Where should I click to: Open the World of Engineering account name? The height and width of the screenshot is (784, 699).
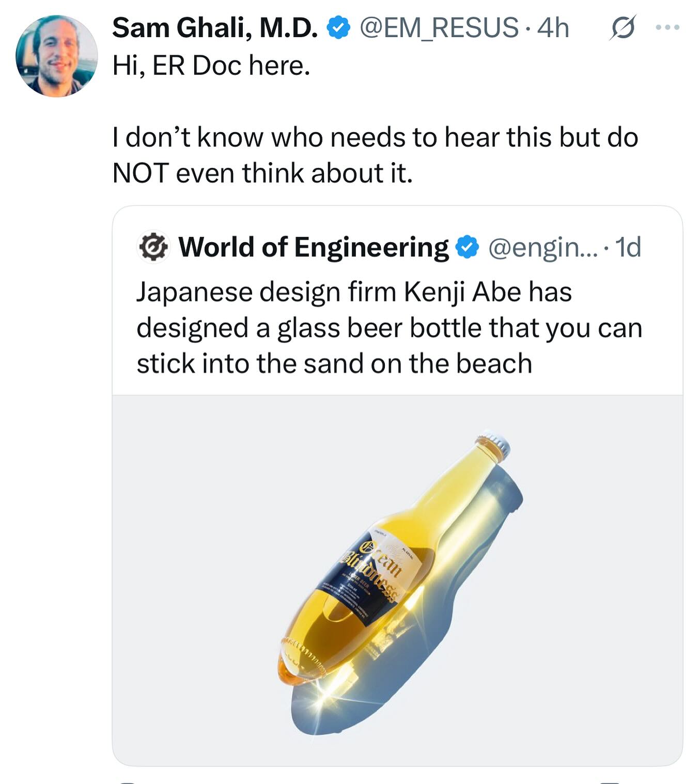pos(314,247)
